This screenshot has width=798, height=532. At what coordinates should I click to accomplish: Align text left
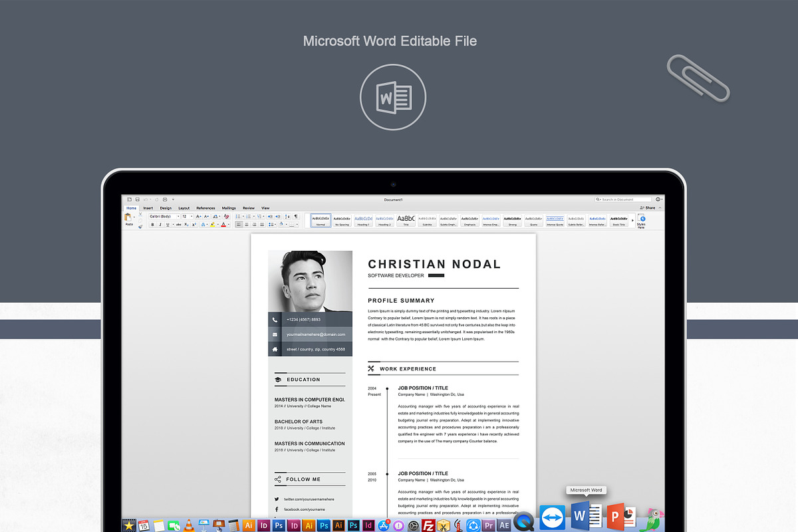pyautogui.click(x=239, y=225)
